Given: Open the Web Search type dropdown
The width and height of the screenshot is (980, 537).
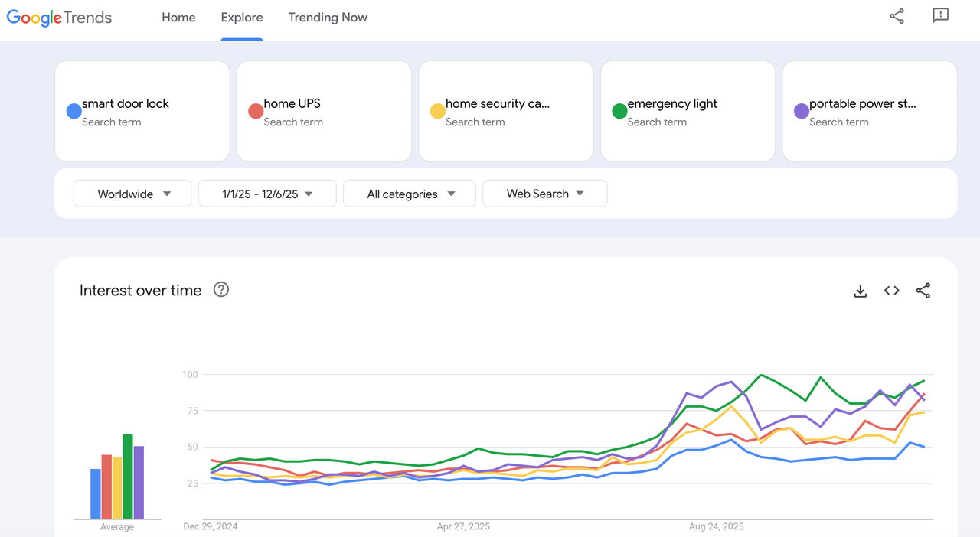Looking at the screenshot, I should pos(544,194).
